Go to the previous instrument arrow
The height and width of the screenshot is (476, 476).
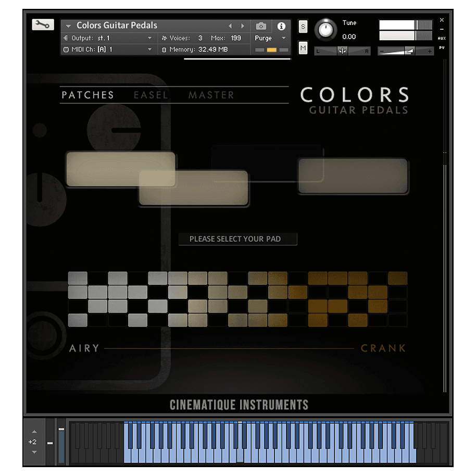(230, 26)
